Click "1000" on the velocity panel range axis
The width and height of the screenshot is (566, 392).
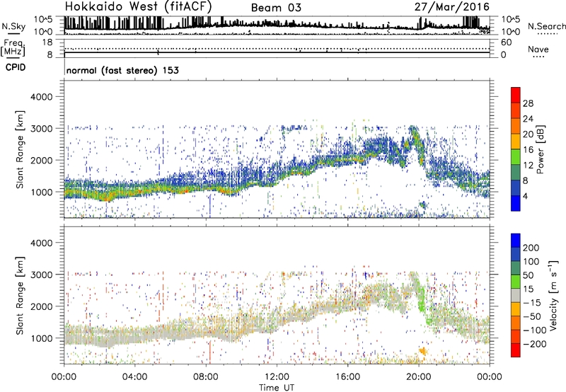[x=41, y=338]
